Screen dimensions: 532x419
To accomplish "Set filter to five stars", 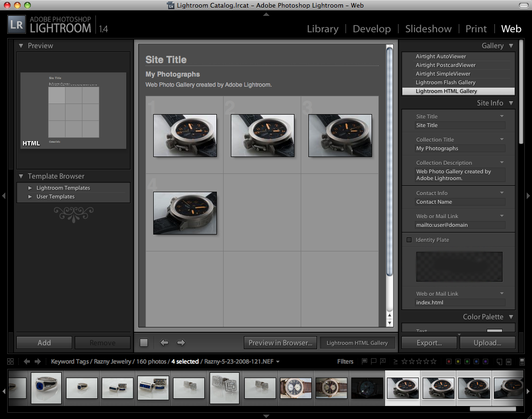I will pyautogui.click(x=434, y=361).
